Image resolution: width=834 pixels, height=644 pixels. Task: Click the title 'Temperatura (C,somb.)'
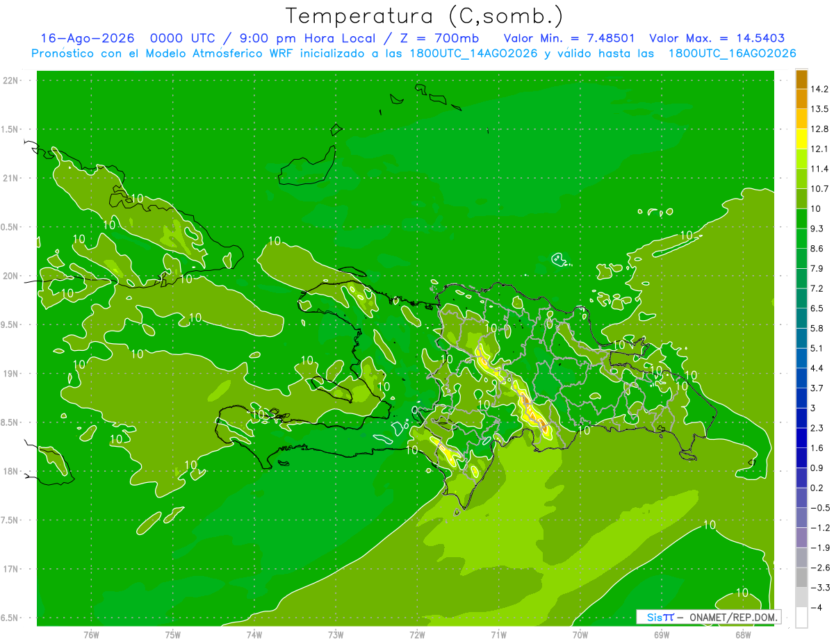click(425, 17)
